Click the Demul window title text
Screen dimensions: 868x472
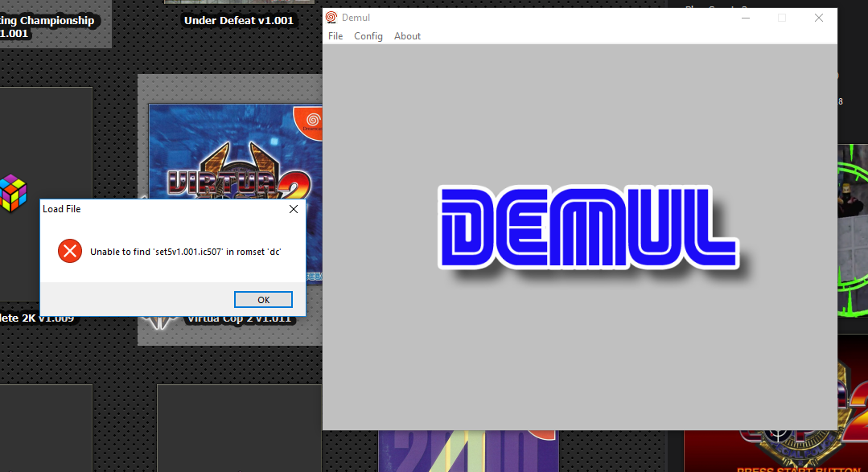[x=356, y=18]
